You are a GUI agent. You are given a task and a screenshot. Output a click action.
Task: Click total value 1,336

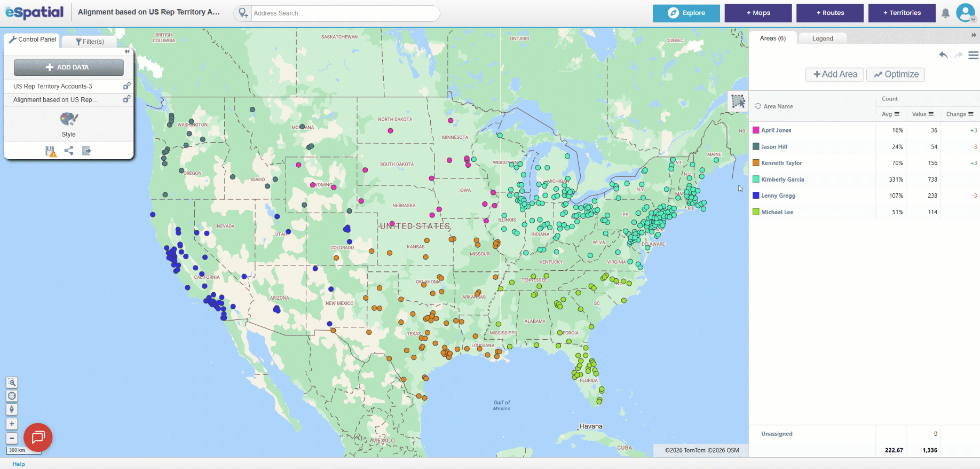coord(930,450)
